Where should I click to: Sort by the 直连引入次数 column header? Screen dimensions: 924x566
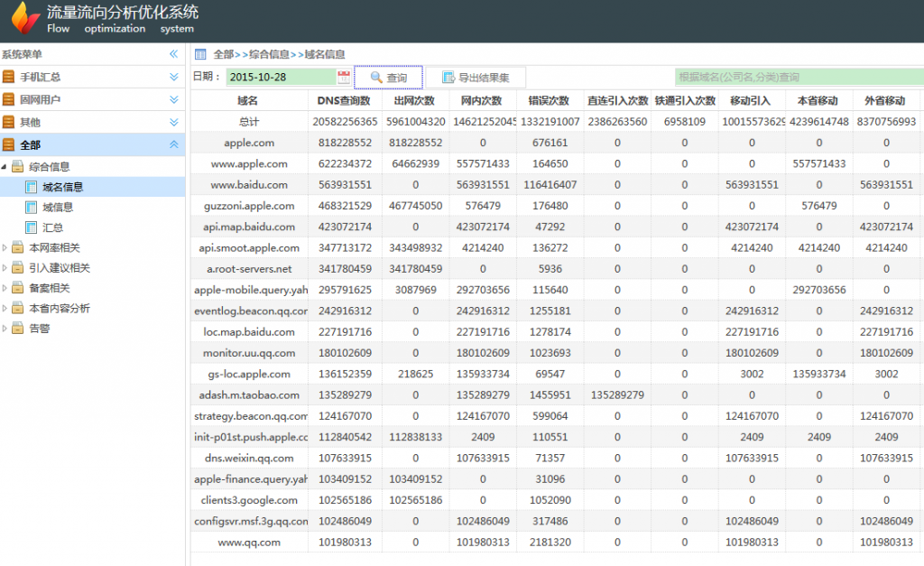coord(617,100)
